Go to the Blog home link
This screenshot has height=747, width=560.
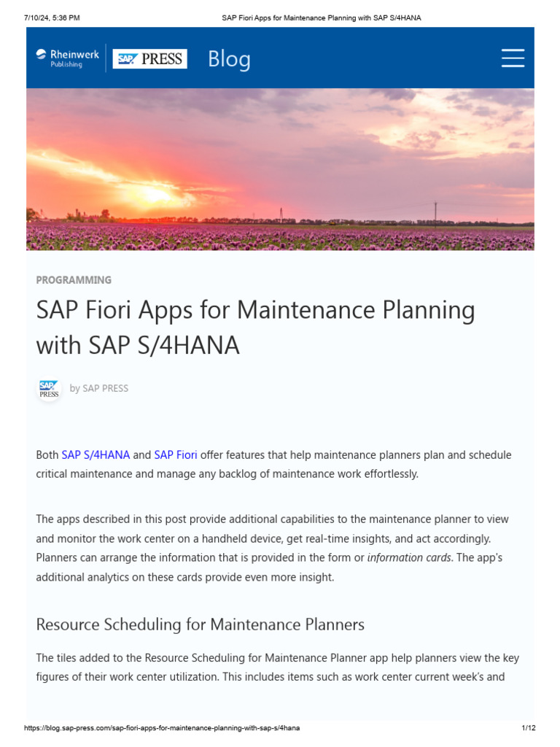coord(229,59)
